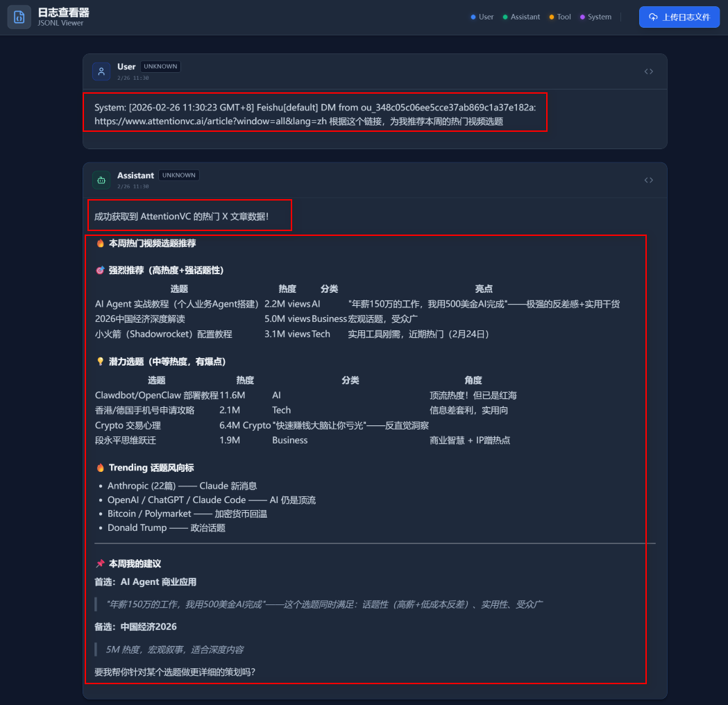The width and height of the screenshot is (728, 705).
Task: Click the Assistant robot avatar icon
Action: click(x=101, y=180)
